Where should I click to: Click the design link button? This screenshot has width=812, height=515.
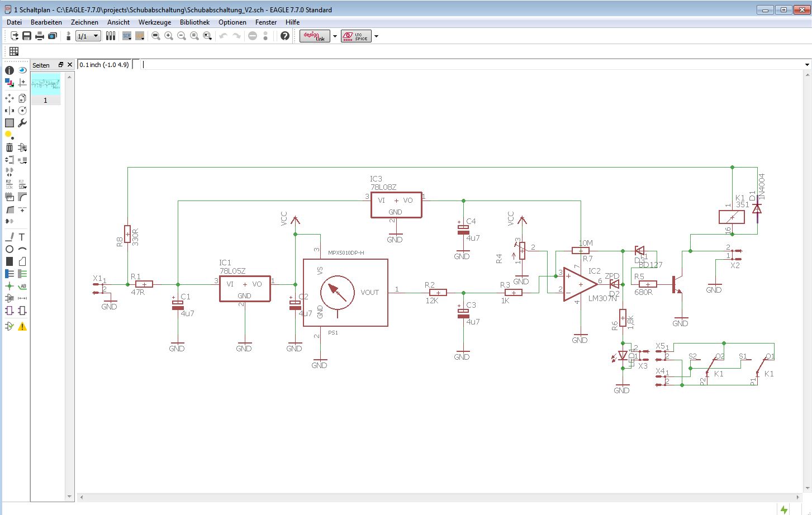[x=315, y=36]
